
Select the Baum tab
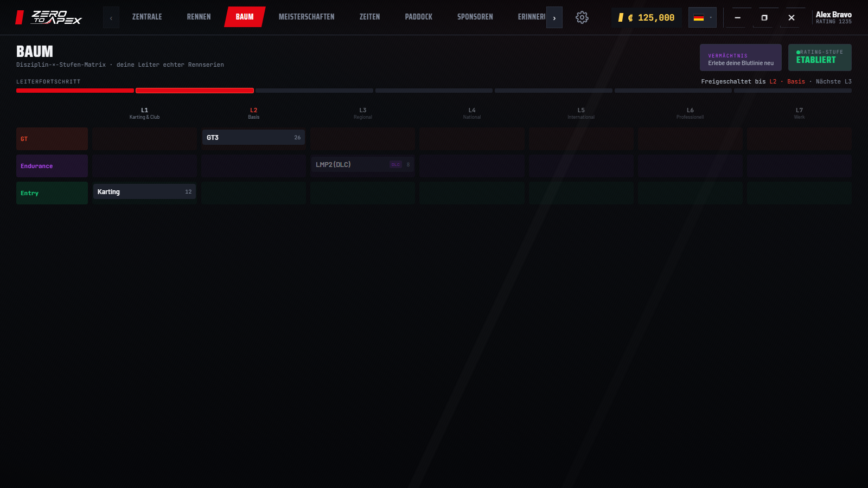pyautogui.click(x=245, y=17)
